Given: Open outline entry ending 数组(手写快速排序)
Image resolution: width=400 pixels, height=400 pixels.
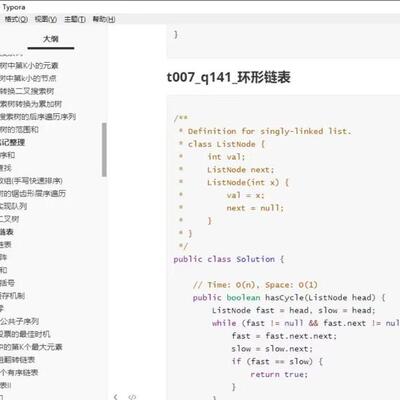Looking at the screenshot, I should coord(31,181).
